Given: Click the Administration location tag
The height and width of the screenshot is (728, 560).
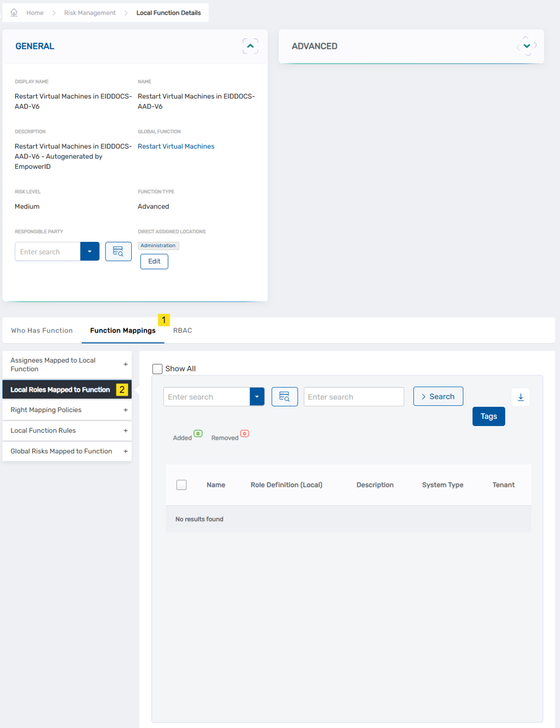Looking at the screenshot, I should click(158, 246).
